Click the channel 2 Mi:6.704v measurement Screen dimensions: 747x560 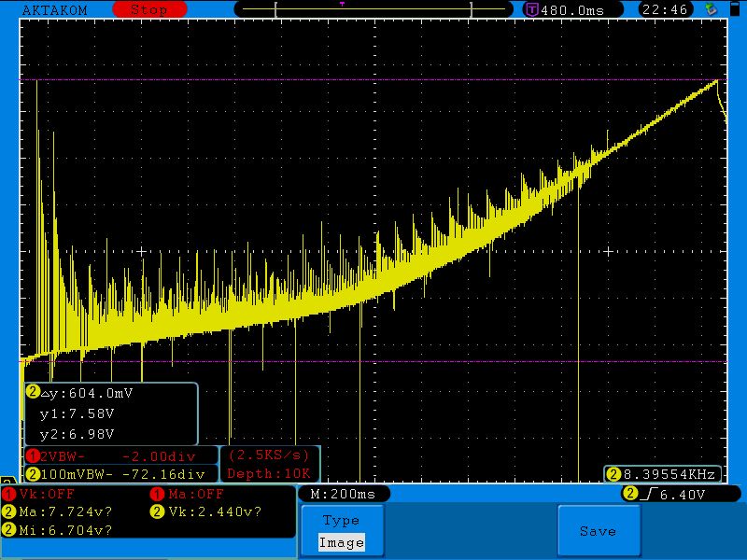tap(60, 529)
